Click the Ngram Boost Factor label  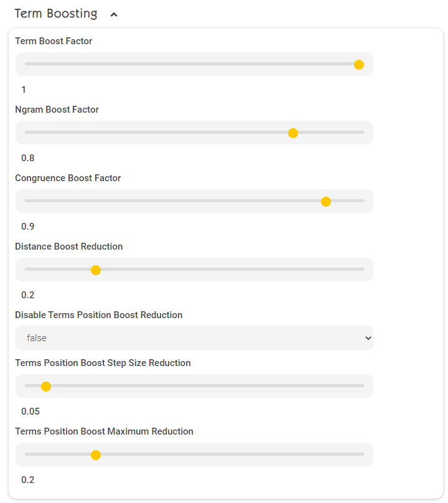(x=57, y=110)
